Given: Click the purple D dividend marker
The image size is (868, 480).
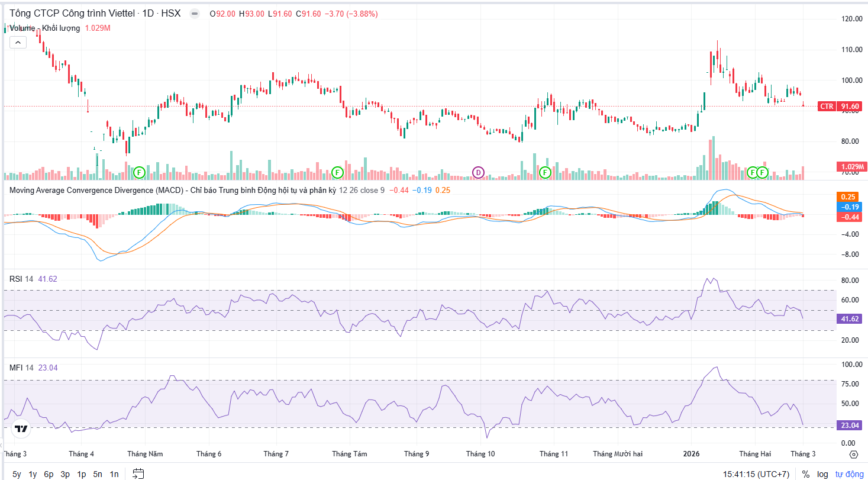Looking at the screenshot, I should point(478,172).
